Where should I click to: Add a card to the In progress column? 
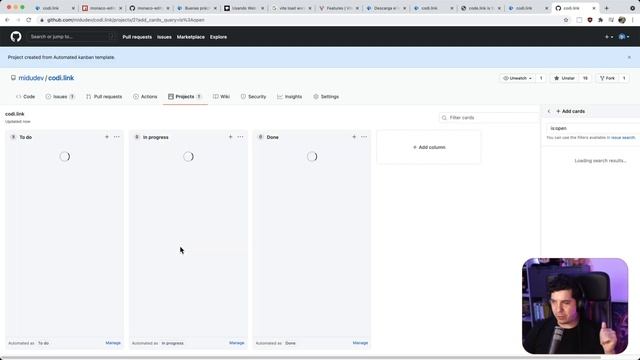(x=231, y=137)
